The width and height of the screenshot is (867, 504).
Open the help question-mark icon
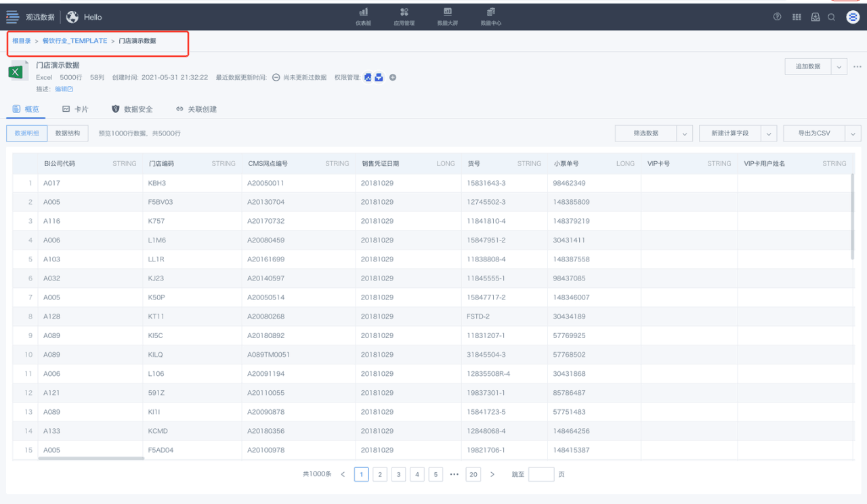[778, 17]
